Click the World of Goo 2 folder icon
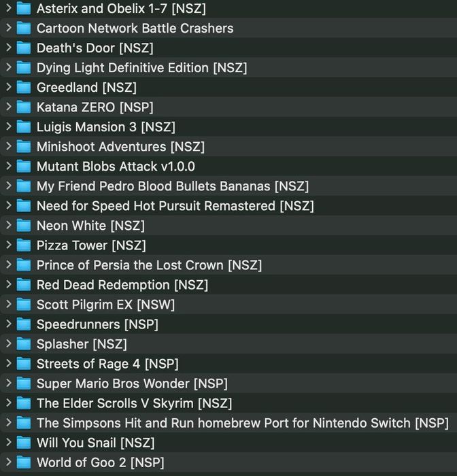457x476 pixels. pos(24,462)
